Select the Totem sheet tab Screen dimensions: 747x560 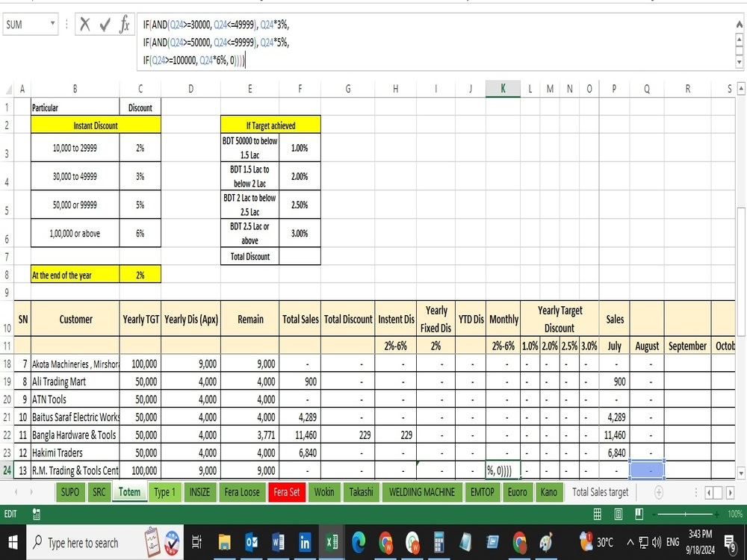tap(129, 492)
